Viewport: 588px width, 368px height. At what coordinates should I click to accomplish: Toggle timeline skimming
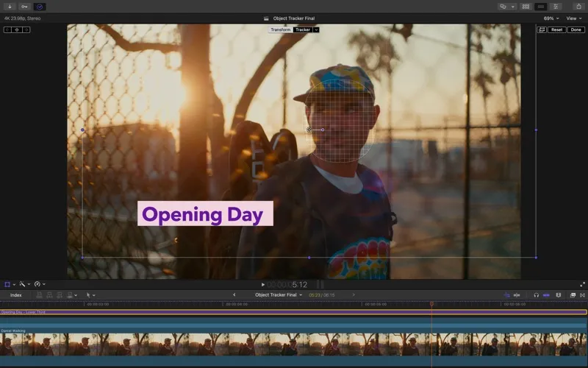pyautogui.click(x=506, y=295)
